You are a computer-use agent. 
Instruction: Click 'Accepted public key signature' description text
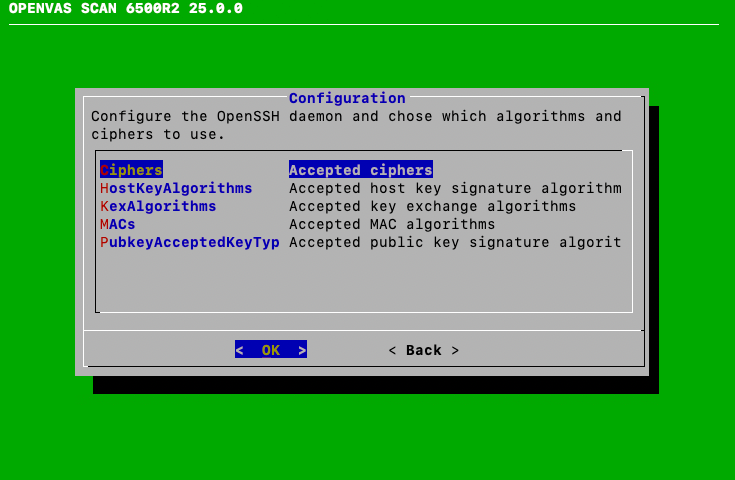pyautogui.click(x=455, y=242)
